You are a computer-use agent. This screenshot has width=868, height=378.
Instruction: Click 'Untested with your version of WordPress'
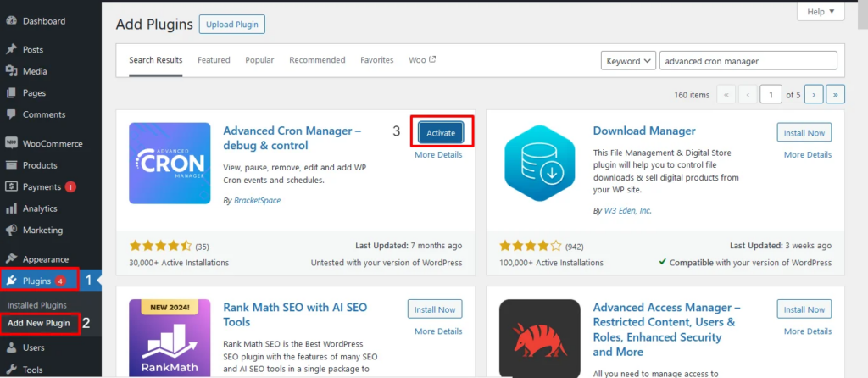click(x=387, y=263)
